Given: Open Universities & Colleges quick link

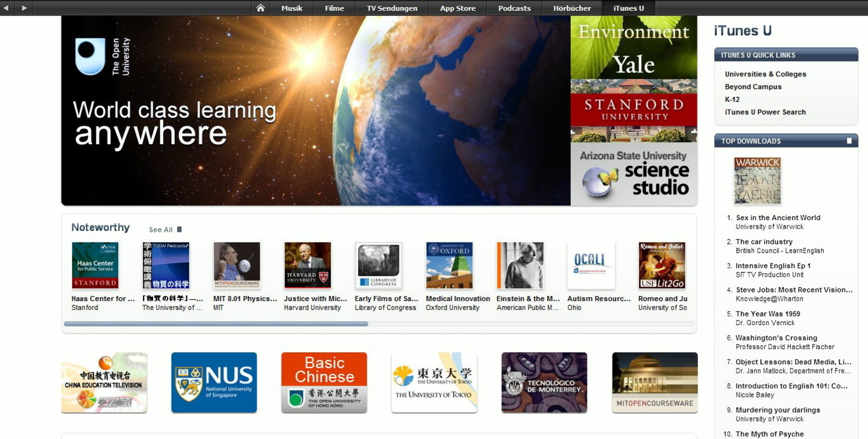Looking at the screenshot, I should tap(766, 74).
